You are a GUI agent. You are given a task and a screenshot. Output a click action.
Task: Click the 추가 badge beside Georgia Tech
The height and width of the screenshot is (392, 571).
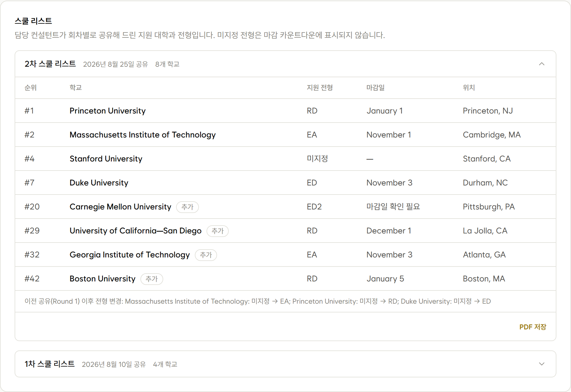point(206,255)
